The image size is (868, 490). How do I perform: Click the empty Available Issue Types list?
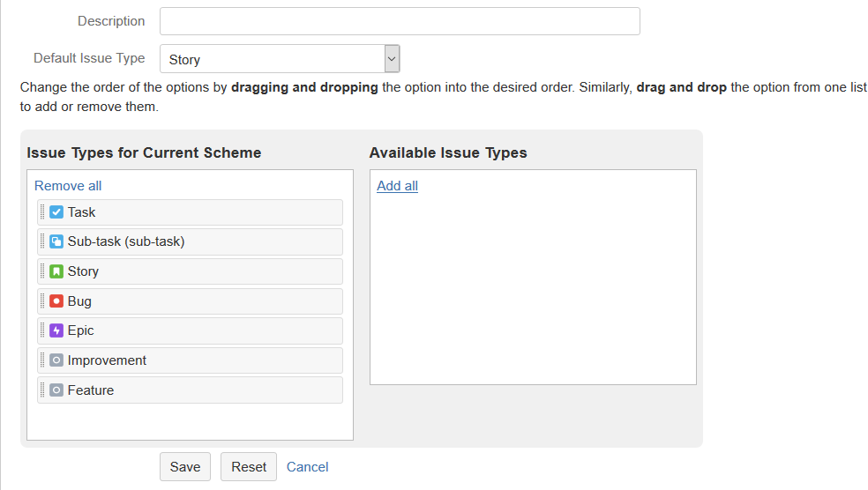(533, 291)
